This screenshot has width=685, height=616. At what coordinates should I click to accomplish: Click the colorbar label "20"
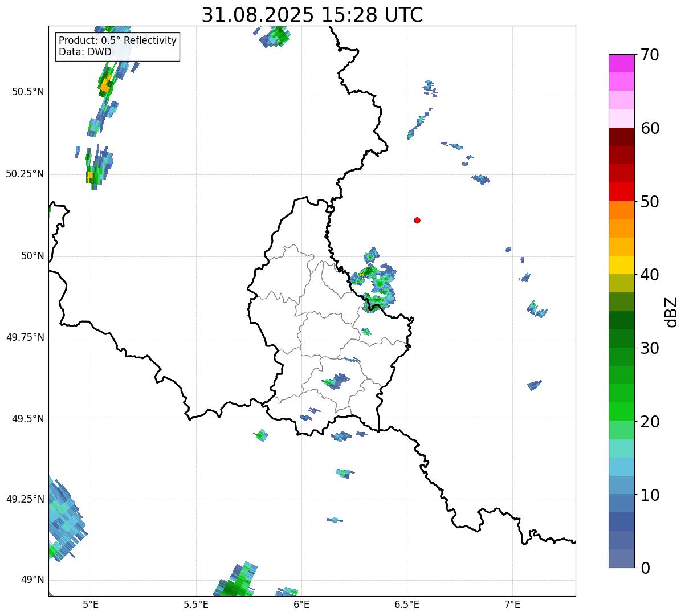(x=650, y=422)
